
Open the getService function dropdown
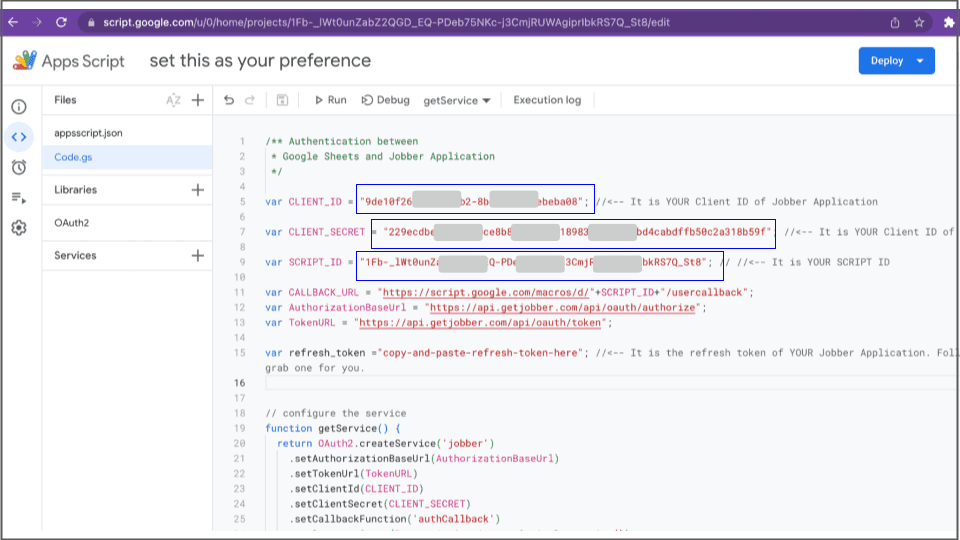click(457, 100)
